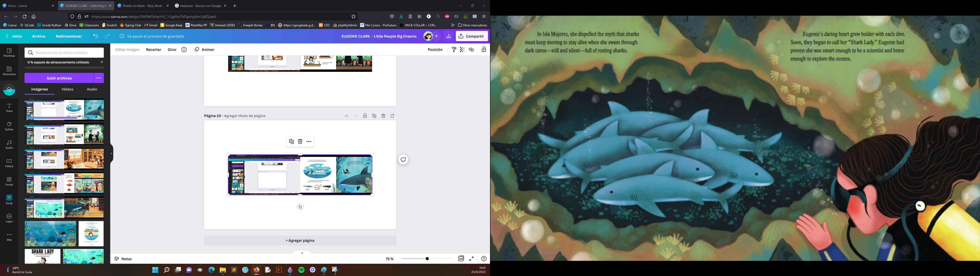
Task: Show more bookmarks with the double chevron
Action: 452,25
